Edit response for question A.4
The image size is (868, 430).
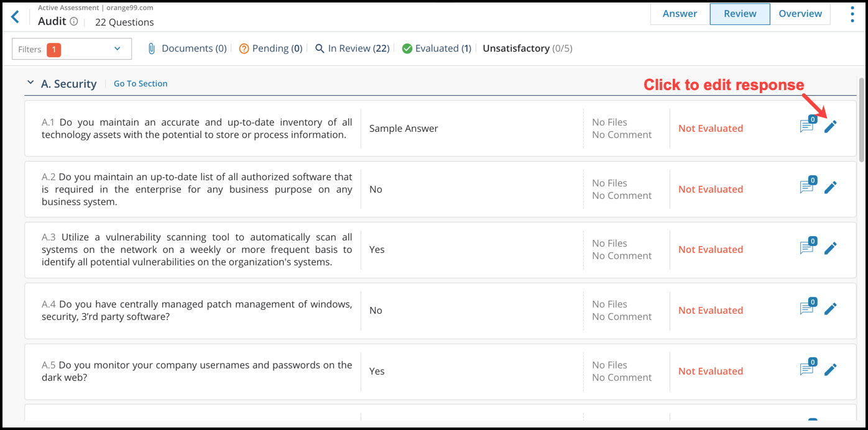[x=831, y=309]
